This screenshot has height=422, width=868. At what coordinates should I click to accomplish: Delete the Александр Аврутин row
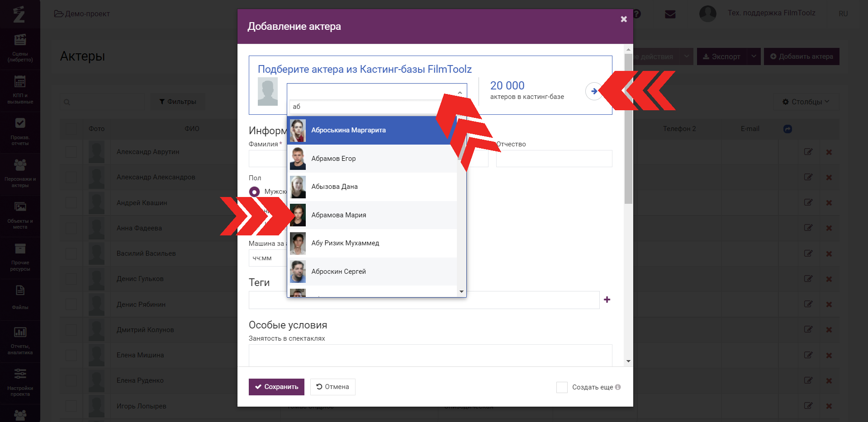pyautogui.click(x=829, y=152)
